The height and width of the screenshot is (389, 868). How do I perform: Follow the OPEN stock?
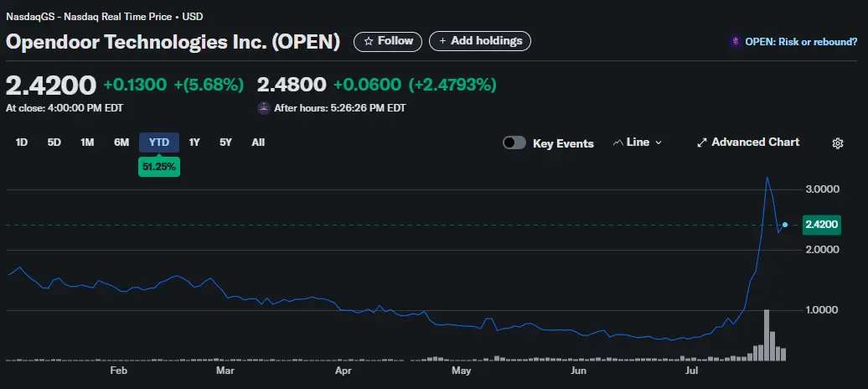[x=387, y=41]
